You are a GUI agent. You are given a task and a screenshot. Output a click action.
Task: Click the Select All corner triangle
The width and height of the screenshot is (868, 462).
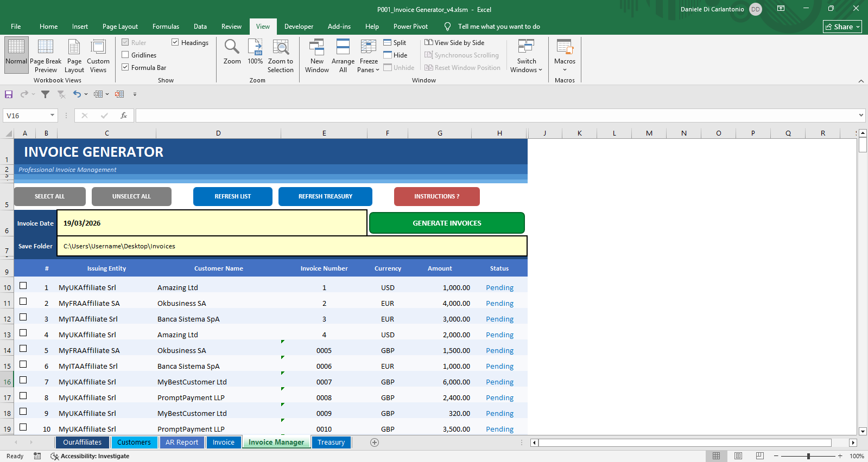point(9,133)
